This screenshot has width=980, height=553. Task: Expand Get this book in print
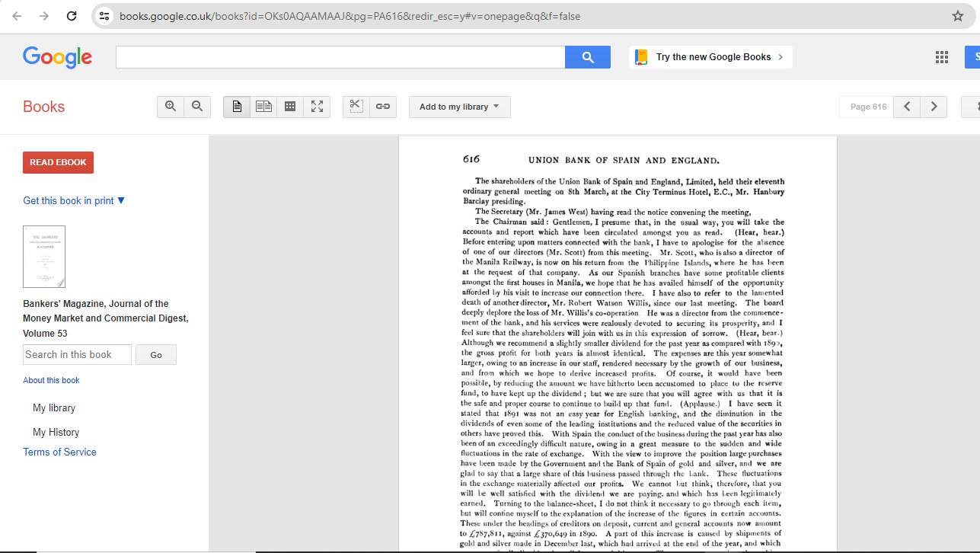point(74,200)
